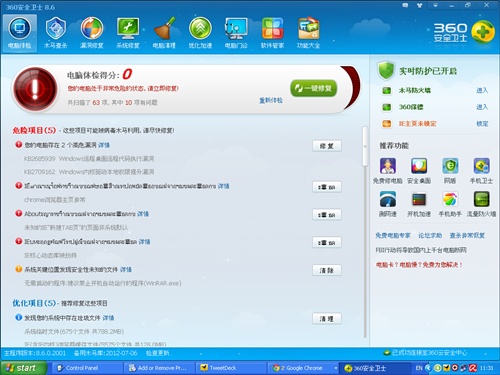Click the red exclamation score icon
The image size is (500, 375).
35,89
